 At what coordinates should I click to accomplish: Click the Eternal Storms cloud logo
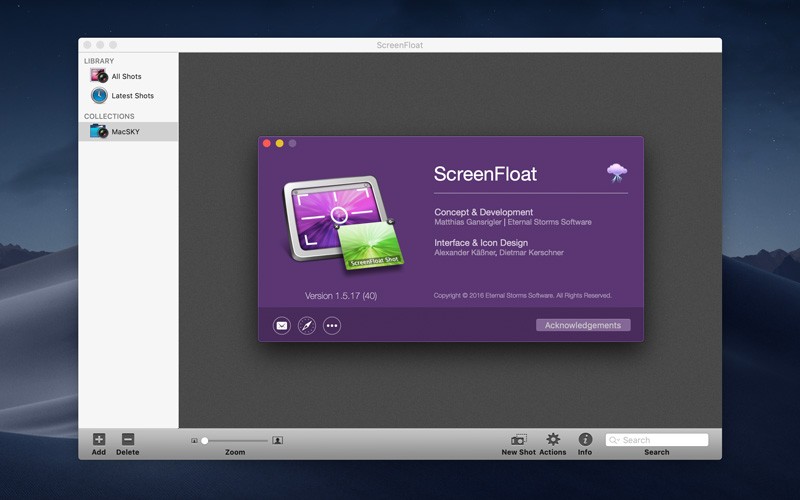pos(617,173)
